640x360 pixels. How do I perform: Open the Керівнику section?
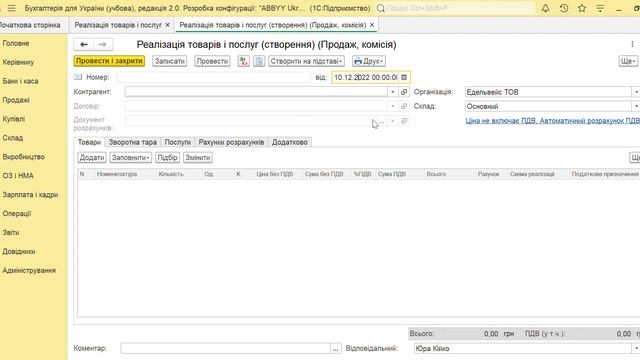pos(18,62)
